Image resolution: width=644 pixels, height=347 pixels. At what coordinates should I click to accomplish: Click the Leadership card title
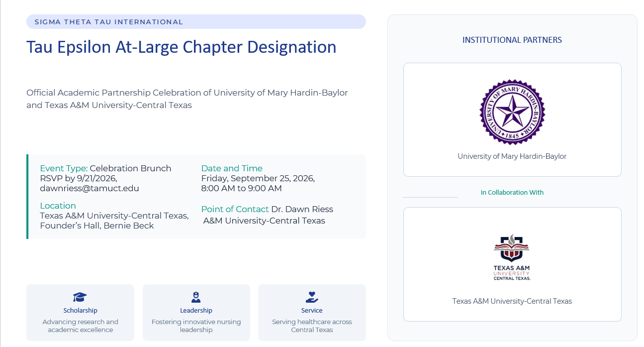tap(196, 311)
